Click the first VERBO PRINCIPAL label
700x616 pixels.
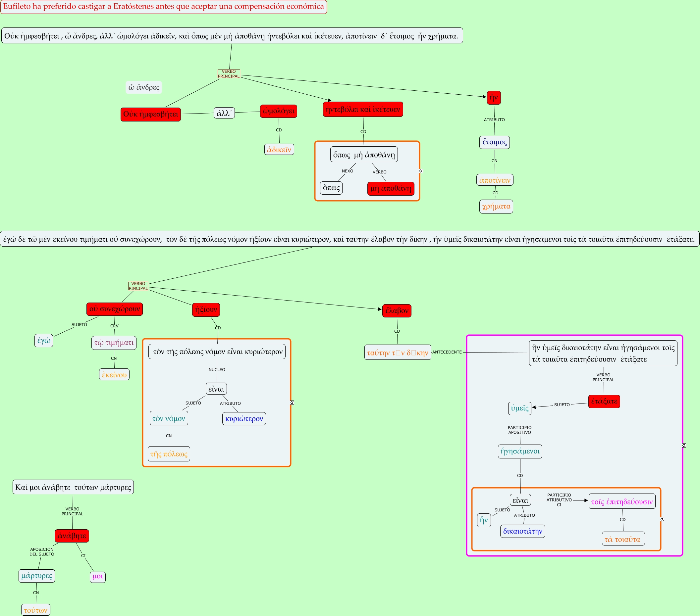click(x=229, y=74)
